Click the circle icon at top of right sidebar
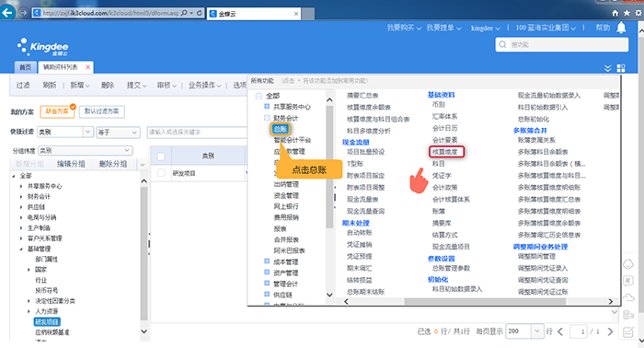 coord(628,264)
